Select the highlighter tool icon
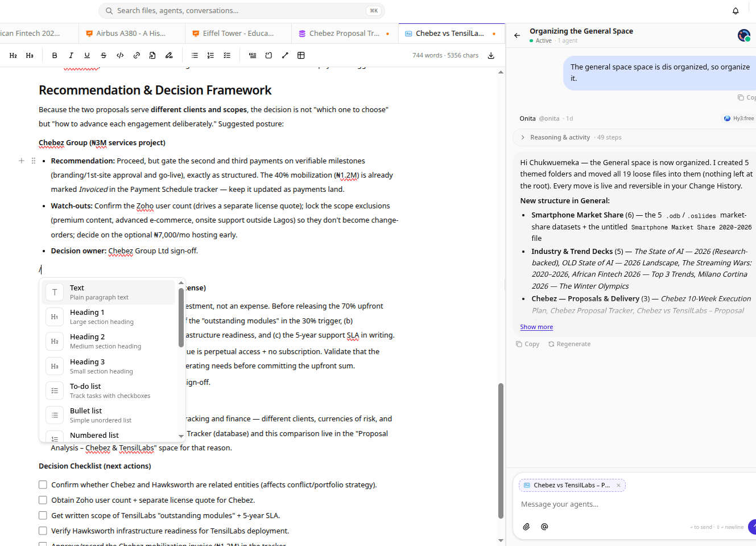Viewport: 756px width, 546px height. point(169,55)
